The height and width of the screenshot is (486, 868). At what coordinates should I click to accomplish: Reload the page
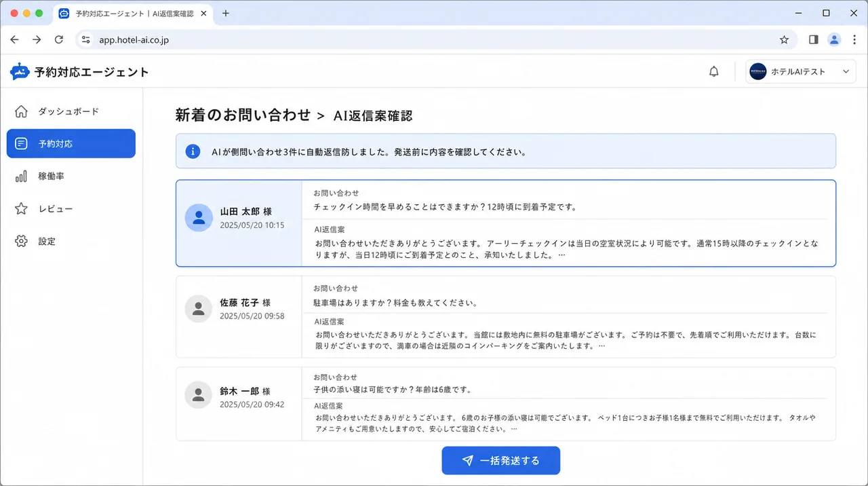[x=59, y=40]
